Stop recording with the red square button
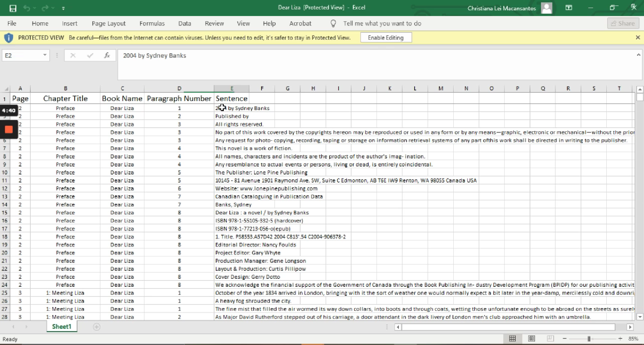Image resolution: width=644 pixels, height=345 pixels. (9, 130)
